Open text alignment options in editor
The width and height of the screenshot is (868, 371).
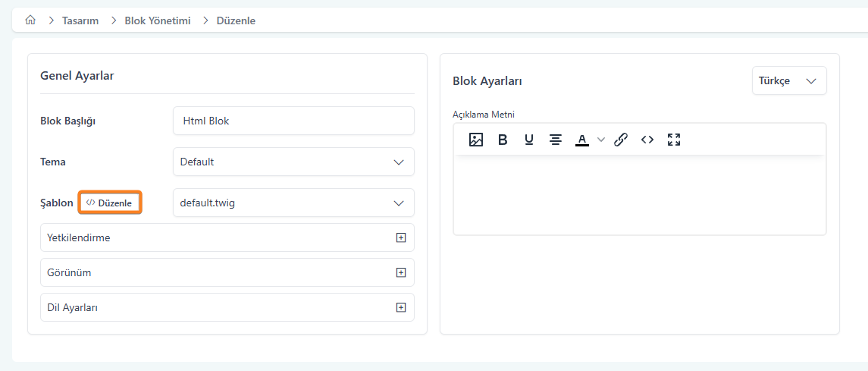click(556, 140)
